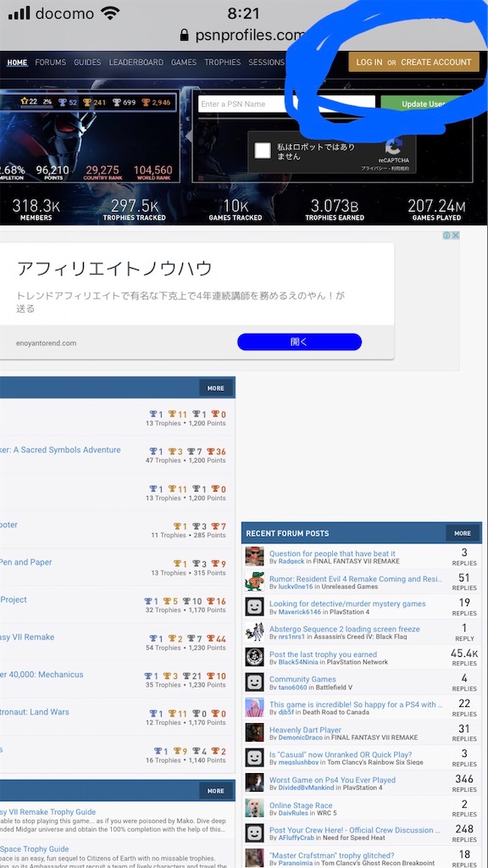Click the gold trophy icon showing 241
This screenshot has width=488, height=868.
[87, 103]
